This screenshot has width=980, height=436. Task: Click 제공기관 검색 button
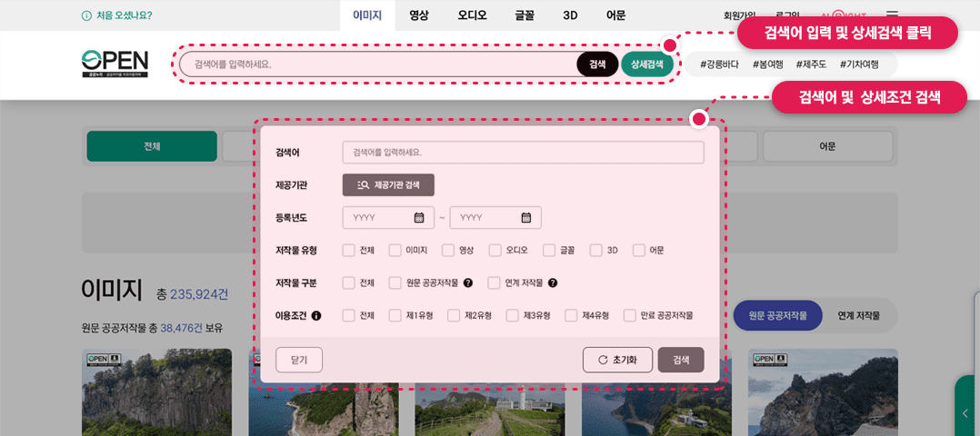click(x=388, y=185)
